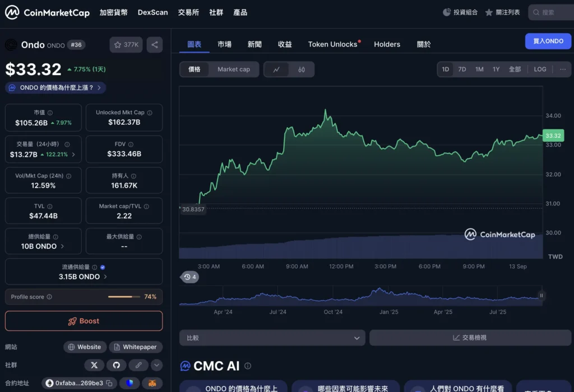The image size is (574, 392).
Task: Switch to 新聞 tab
Action: [254, 44]
